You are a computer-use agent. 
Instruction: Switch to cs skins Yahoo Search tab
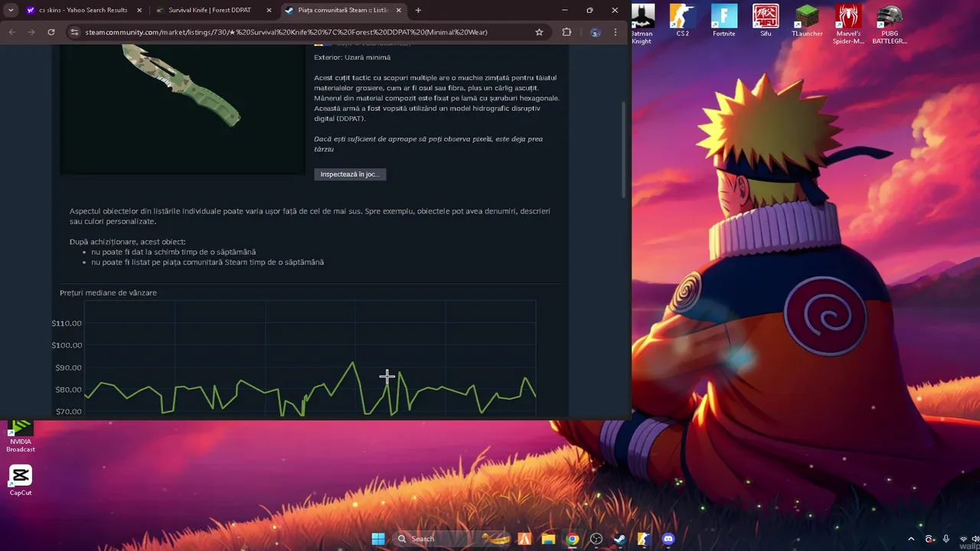tap(83, 10)
